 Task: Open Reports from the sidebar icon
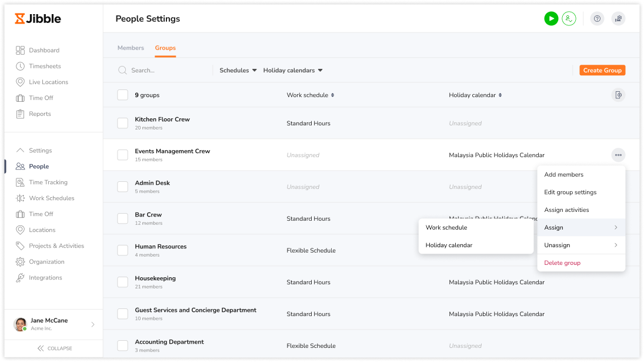(x=20, y=114)
